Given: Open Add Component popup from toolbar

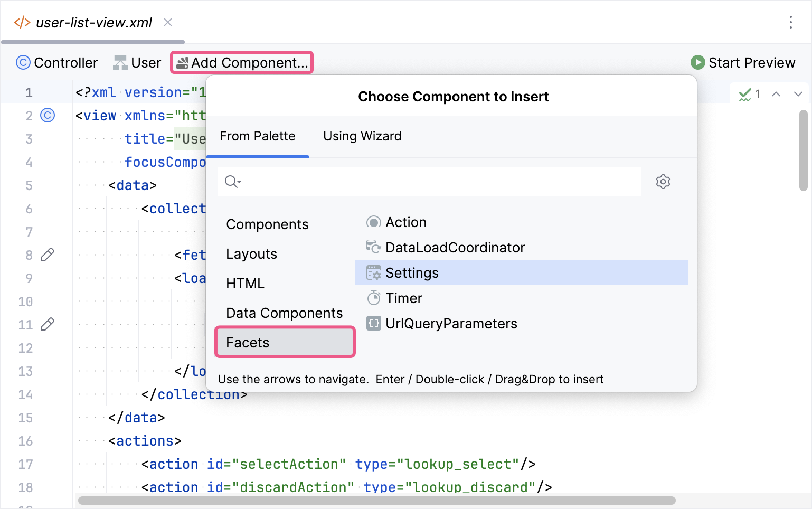Looking at the screenshot, I should (242, 63).
